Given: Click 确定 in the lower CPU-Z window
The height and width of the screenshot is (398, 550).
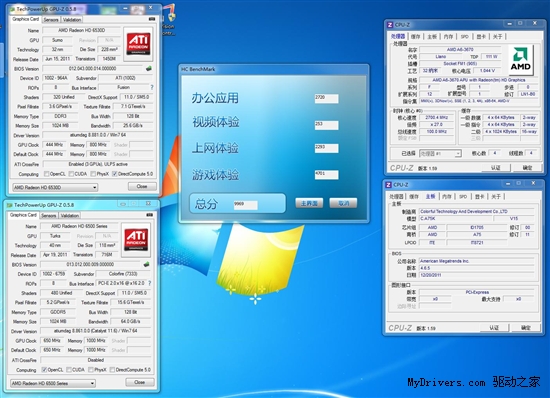Looking at the screenshot, I should (525, 328).
